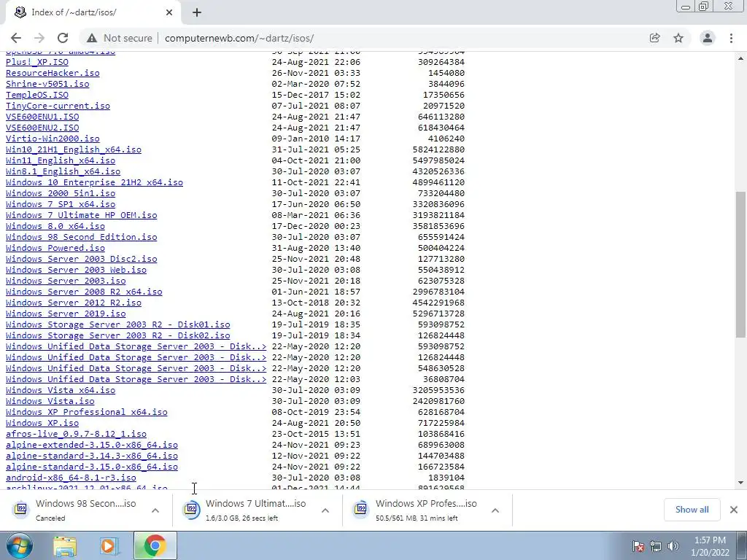The image size is (747, 560).
Task: Click VSE600ENU1.ISO link
Action: [x=42, y=117]
